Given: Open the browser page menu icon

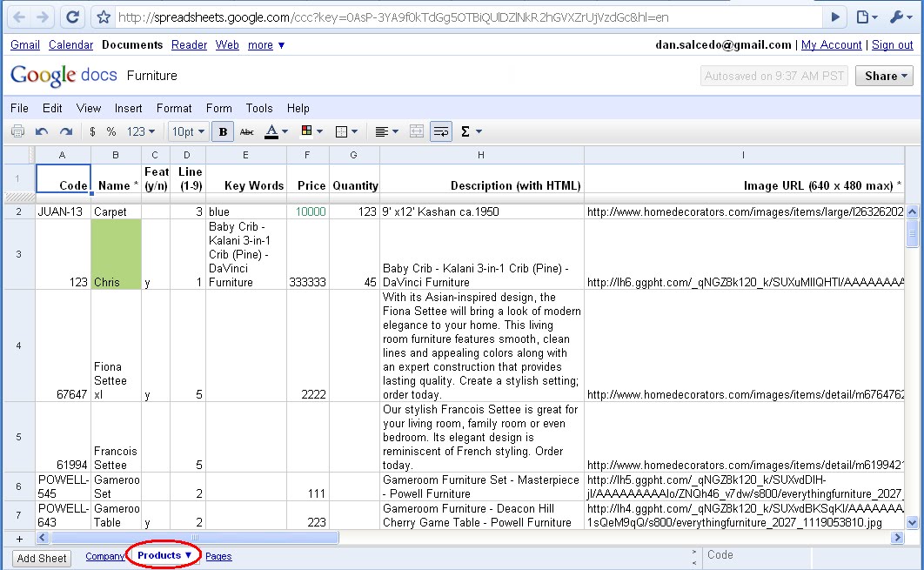Looking at the screenshot, I should pos(867,17).
